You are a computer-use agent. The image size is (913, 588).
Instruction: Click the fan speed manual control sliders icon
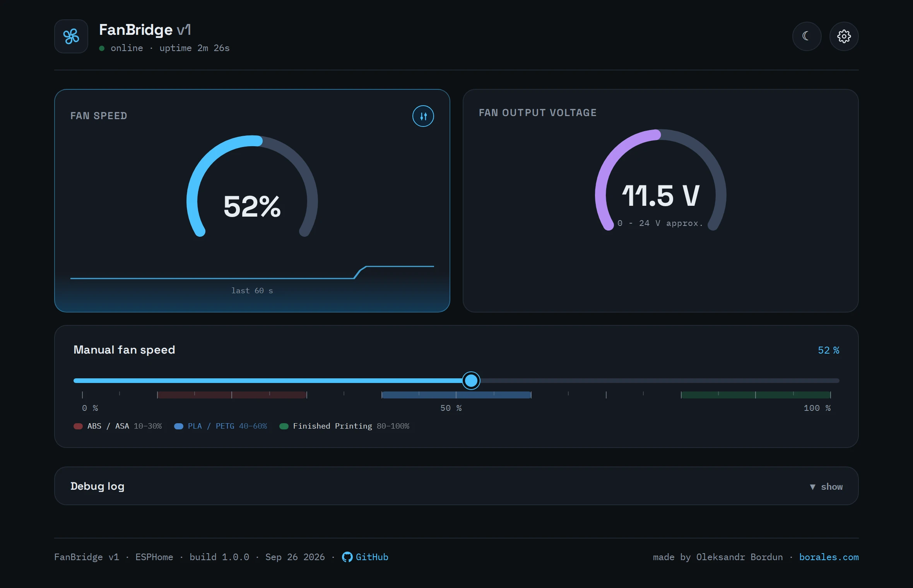(423, 116)
